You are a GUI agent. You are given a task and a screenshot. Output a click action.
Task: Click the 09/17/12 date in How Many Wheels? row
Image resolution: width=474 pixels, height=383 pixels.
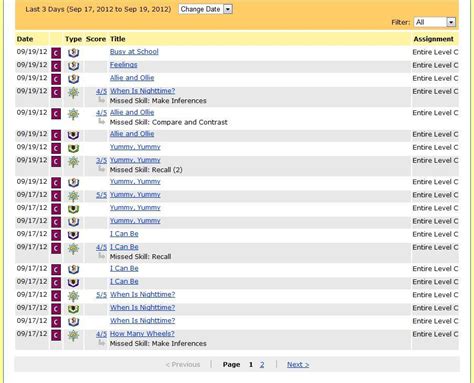coord(32,334)
